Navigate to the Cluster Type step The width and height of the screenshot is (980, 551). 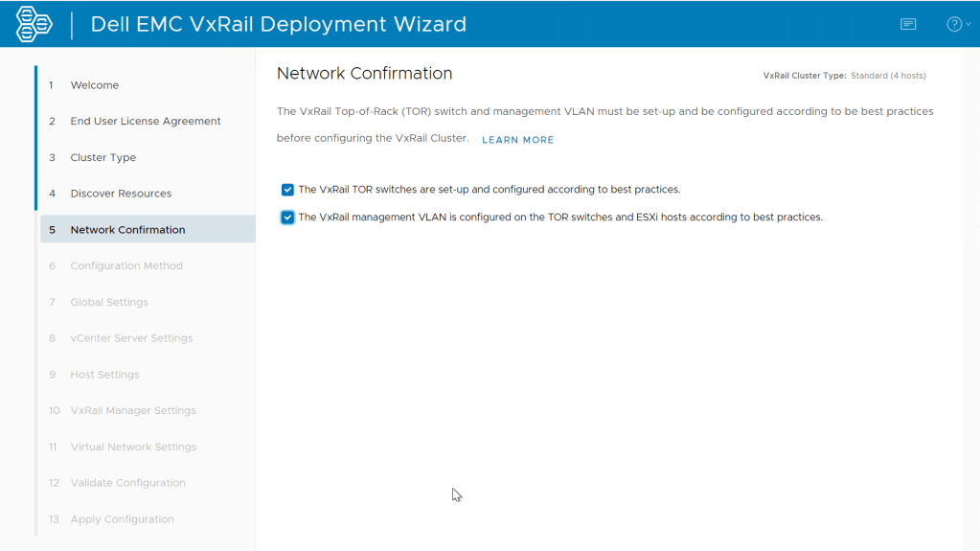pyautogui.click(x=103, y=157)
